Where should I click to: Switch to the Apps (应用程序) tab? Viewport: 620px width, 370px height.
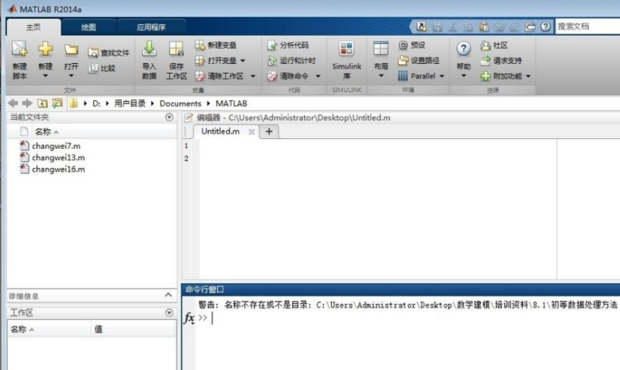(x=151, y=27)
